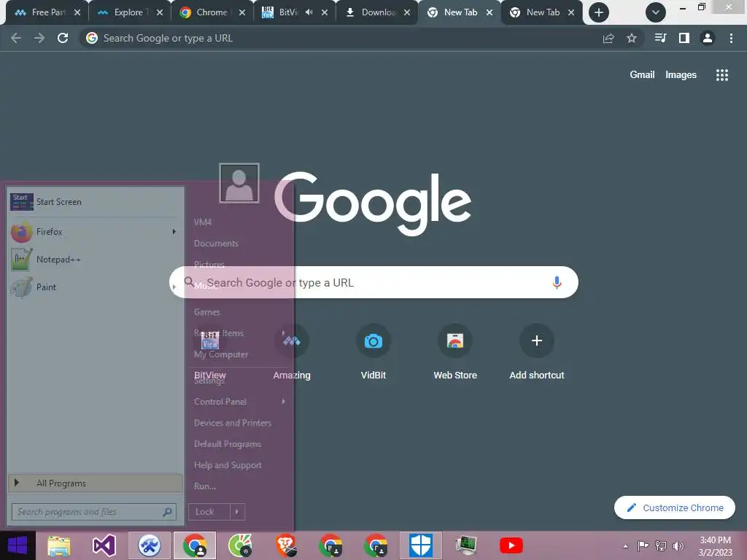Start voice search with the microphone

(557, 282)
